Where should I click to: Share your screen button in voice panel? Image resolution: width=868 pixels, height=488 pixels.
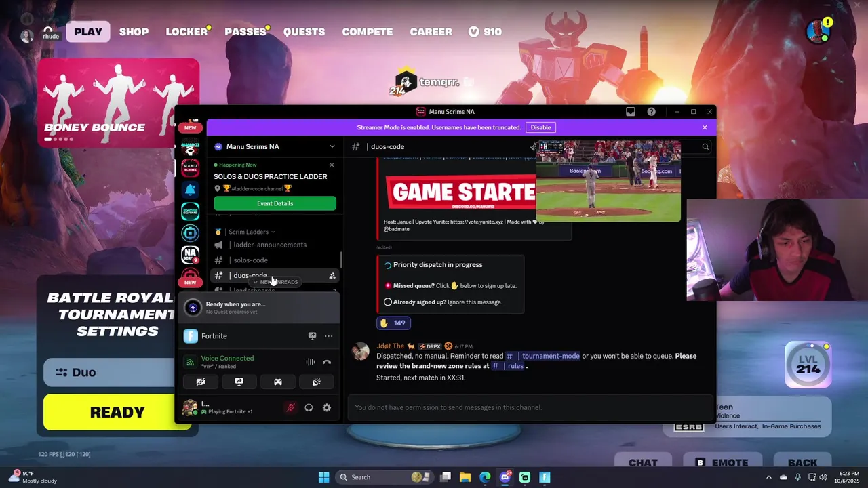click(x=239, y=382)
